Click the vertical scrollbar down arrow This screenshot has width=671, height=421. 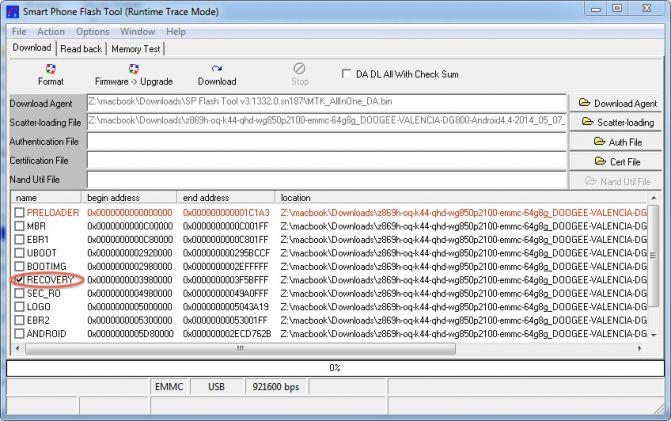653,335
